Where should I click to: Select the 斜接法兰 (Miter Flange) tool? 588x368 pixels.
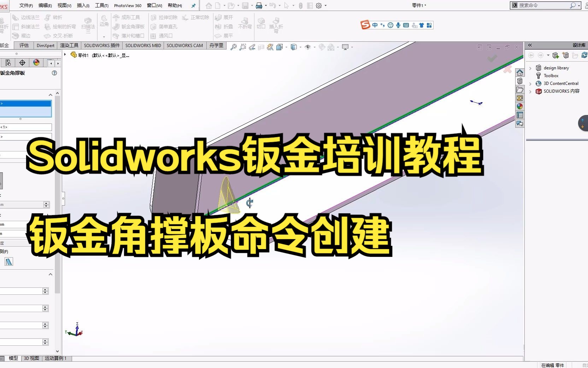coord(29,26)
